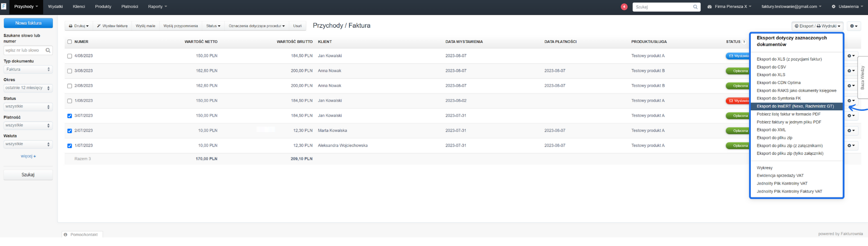Click gear icon for invoice 4/08/2023

(x=851, y=56)
